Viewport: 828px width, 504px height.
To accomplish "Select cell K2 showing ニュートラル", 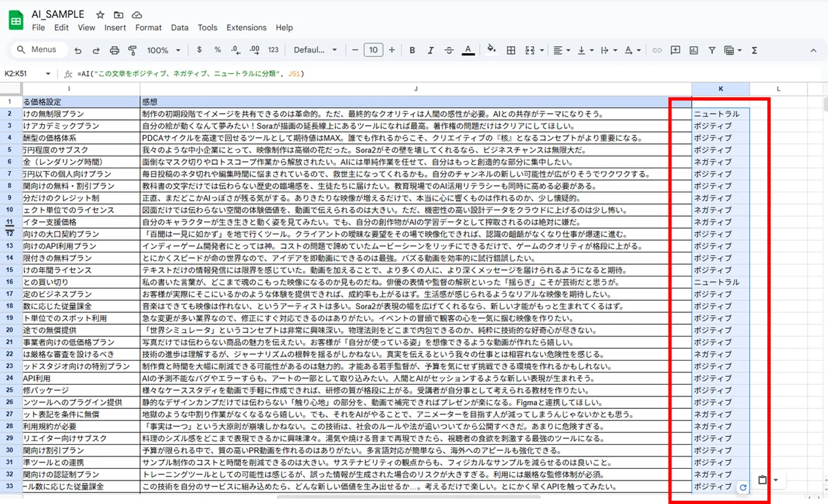I will click(720, 114).
